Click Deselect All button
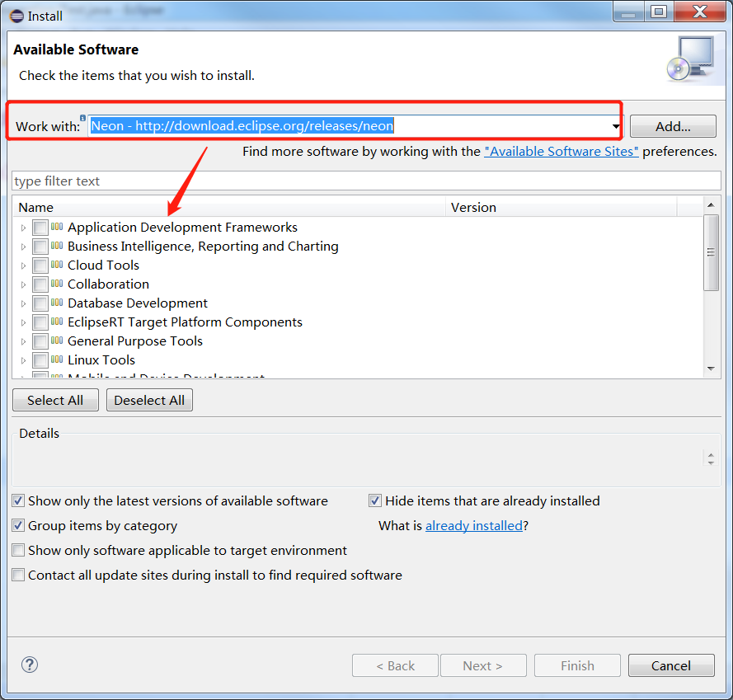The height and width of the screenshot is (700, 733). click(x=149, y=400)
